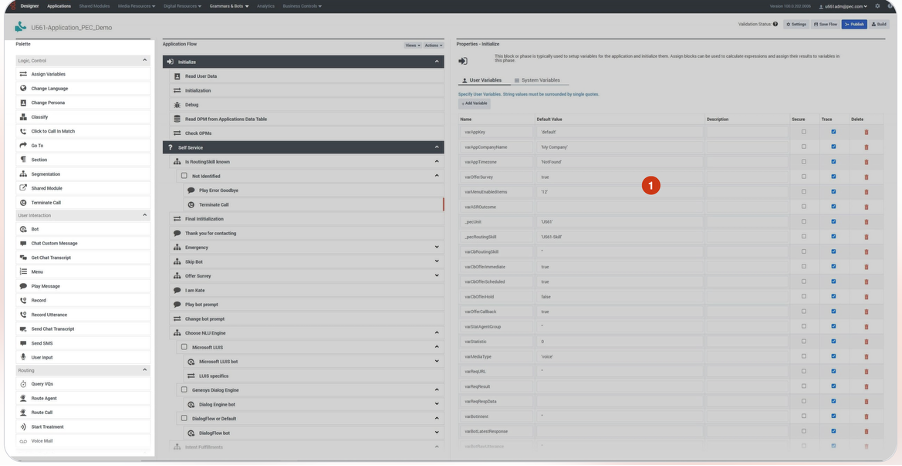The image size is (902, 466).
Task: Click the Validation Status help icon
Action: 775,24
